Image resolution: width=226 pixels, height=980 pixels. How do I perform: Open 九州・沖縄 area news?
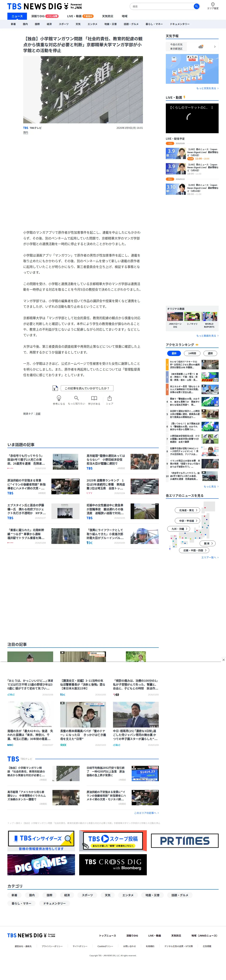(178, 529)
